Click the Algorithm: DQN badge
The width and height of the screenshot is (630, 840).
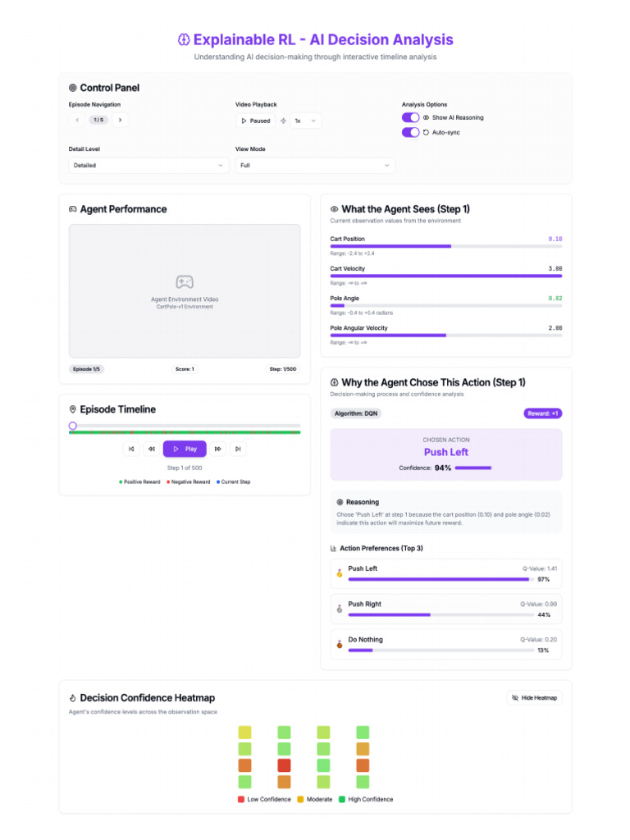[356, 413]
